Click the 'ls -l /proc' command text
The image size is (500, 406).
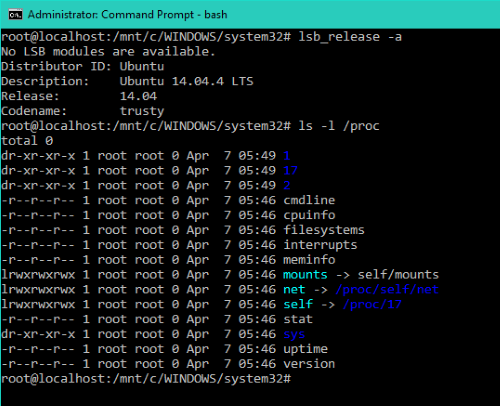pos(339,126)
